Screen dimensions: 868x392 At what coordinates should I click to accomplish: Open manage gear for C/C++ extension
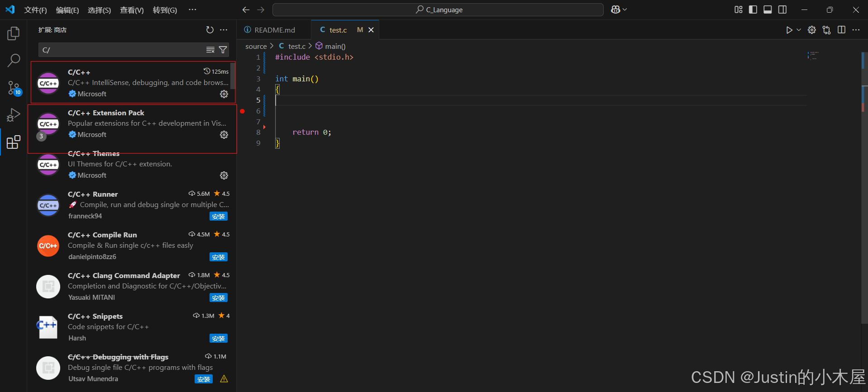tap(224, 94)
